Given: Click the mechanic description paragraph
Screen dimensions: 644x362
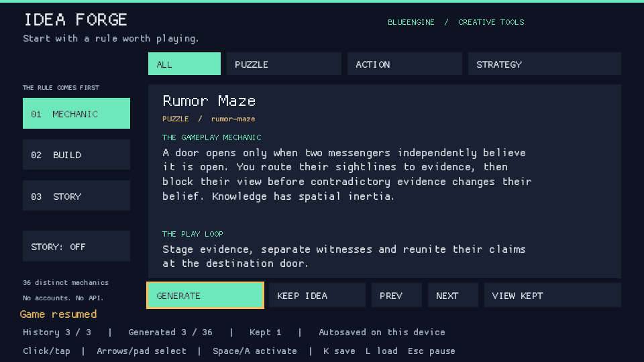Looking at the screenshot, I should (347, 174).
